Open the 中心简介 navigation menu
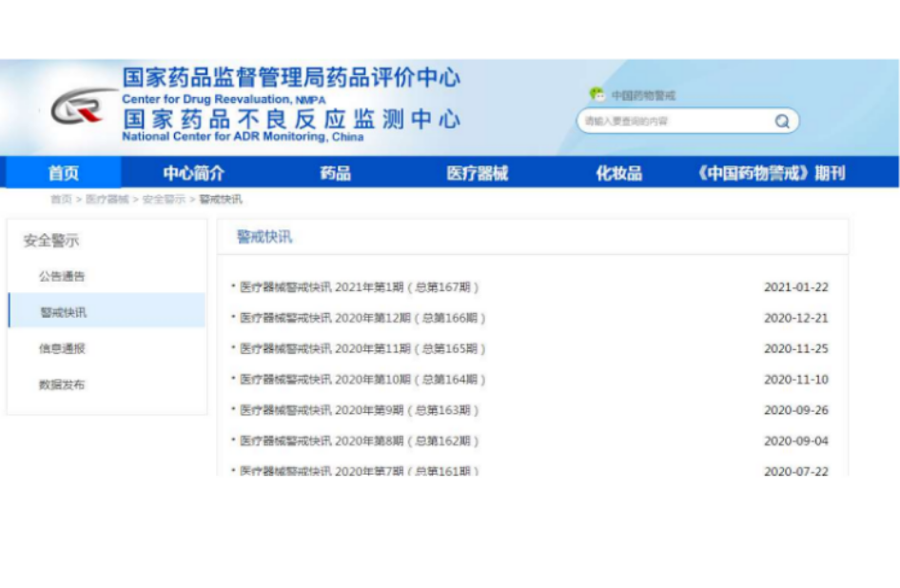This screenshot has height=588, width=900. pos(193,173)
